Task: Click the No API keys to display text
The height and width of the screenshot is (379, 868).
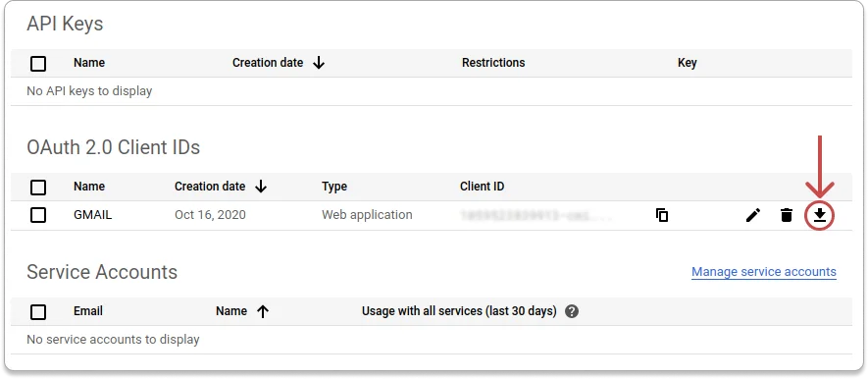Action: coord(89,91)
